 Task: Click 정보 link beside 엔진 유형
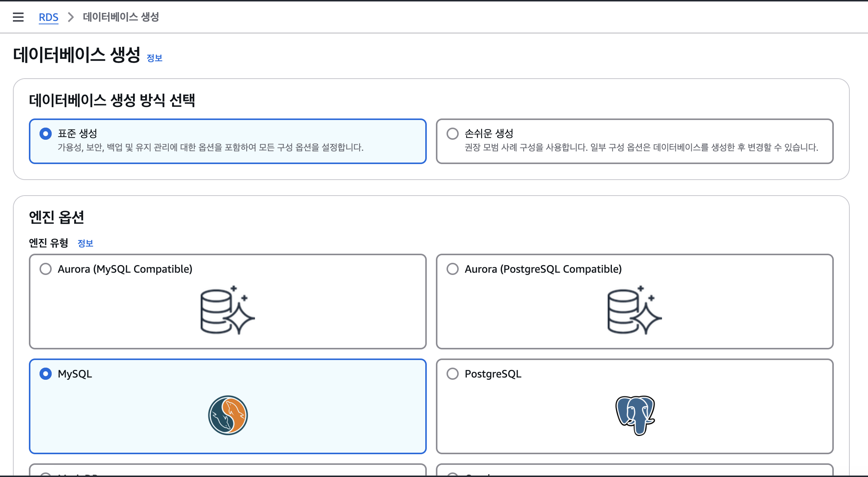point(85,243)
